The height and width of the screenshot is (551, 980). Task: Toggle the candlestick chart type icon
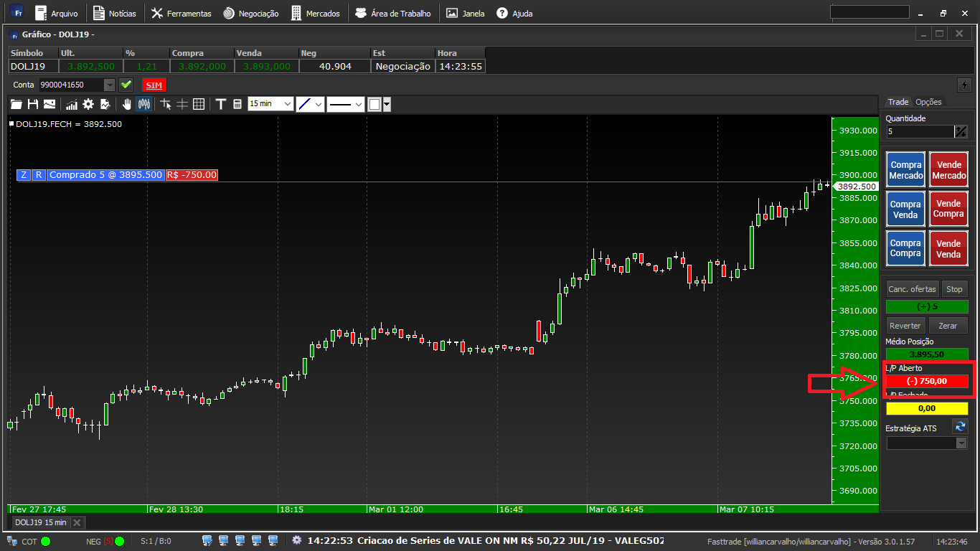[144, 104]
